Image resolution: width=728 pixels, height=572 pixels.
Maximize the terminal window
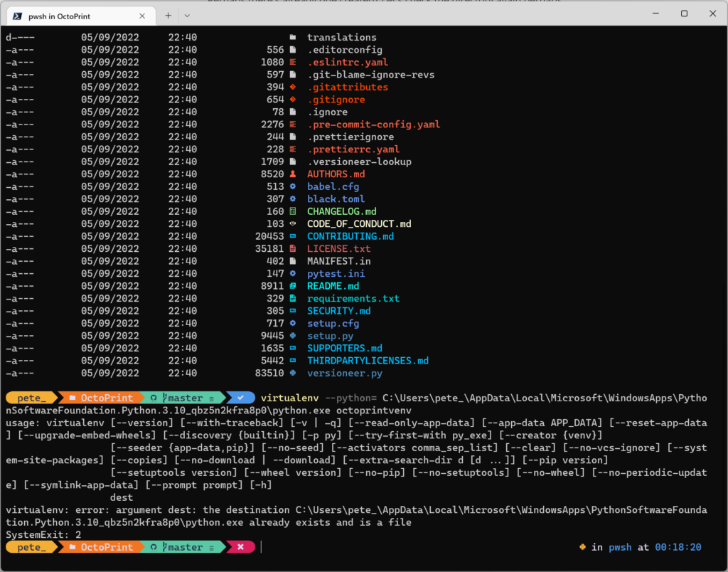(x=684, y=14)
